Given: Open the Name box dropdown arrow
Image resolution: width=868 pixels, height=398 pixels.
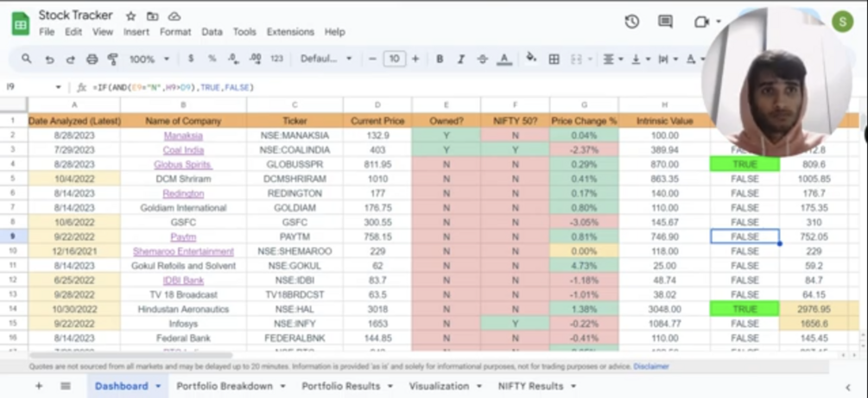Looking at the screenshot, I should click(x=58, y=87).
